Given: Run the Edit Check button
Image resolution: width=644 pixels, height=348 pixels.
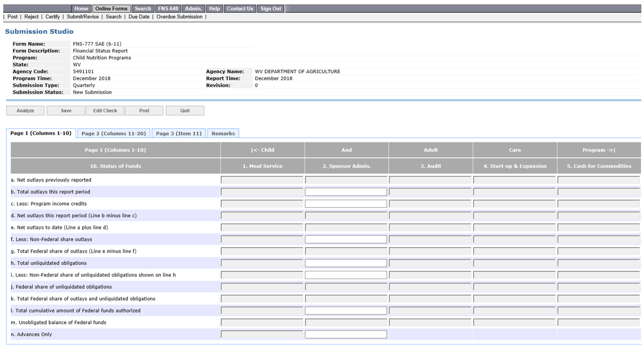Looking at the screenshot, I should pos(105,111).
